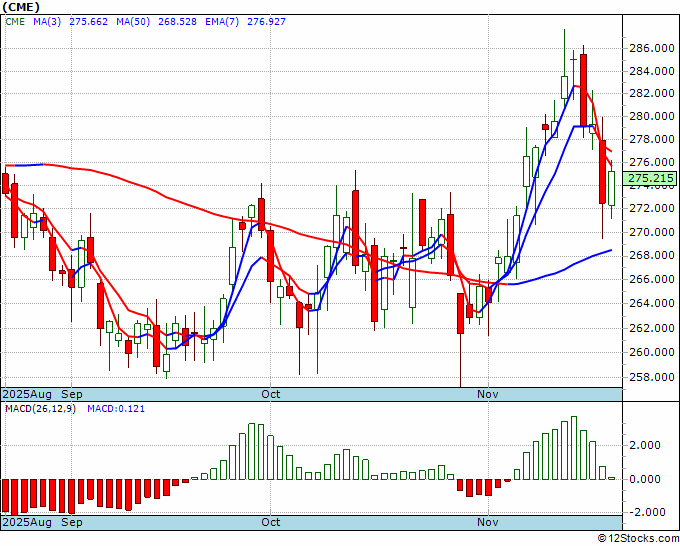Click the 260.000 price axis label

pyautogui.click(x=651, y=352)
